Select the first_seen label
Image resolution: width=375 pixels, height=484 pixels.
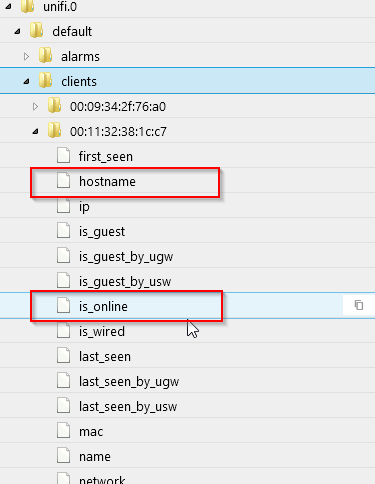click(x=106, y=157)
